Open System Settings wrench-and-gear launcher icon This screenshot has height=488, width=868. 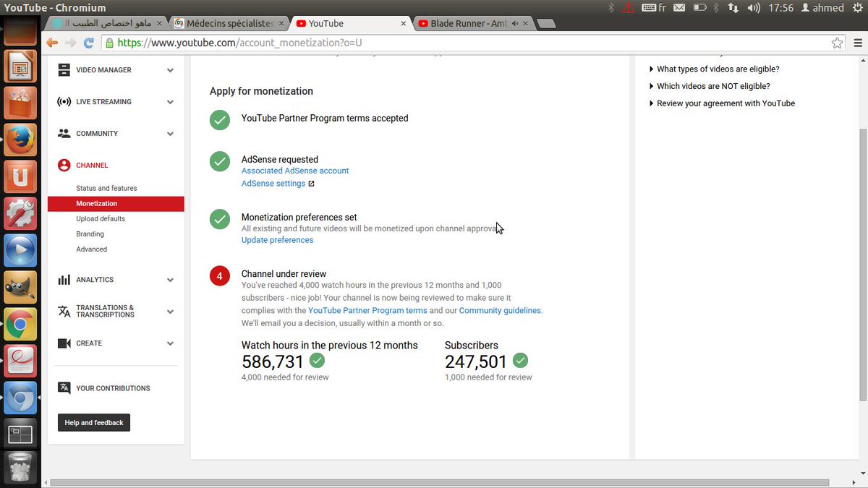(20, 213)
